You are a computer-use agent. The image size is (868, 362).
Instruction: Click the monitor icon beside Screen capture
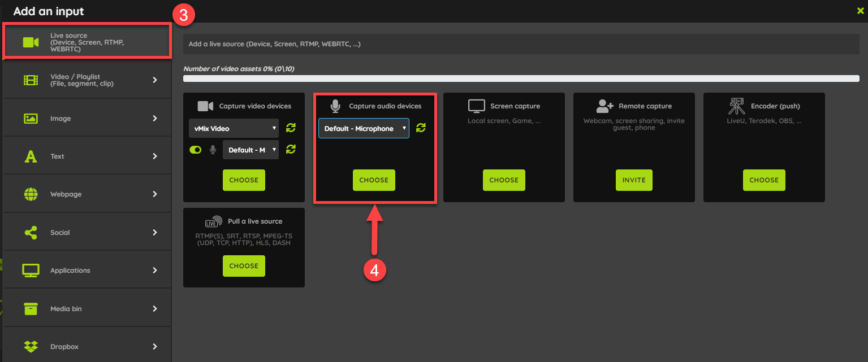(x=477, y=106)
